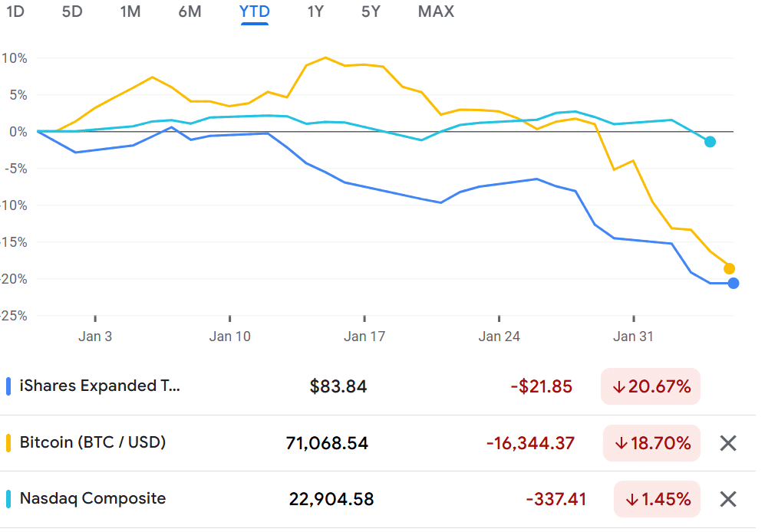Click the Nasdaq 1.45% down badge
Screen dimensions: 778x532
pos(656,499)
